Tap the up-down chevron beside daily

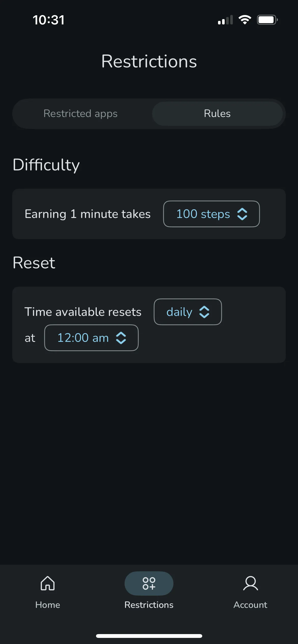pyautogui.click(x=204, y=312)
